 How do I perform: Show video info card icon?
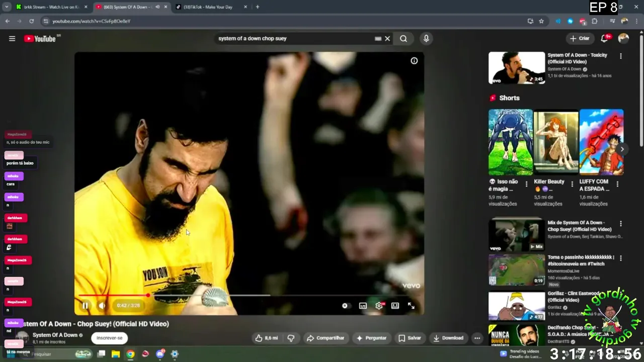coord(414,61)
